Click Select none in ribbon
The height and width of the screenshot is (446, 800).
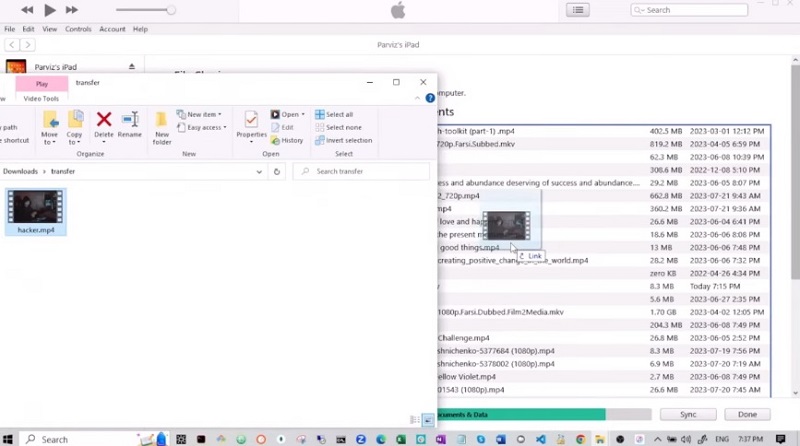339,128
